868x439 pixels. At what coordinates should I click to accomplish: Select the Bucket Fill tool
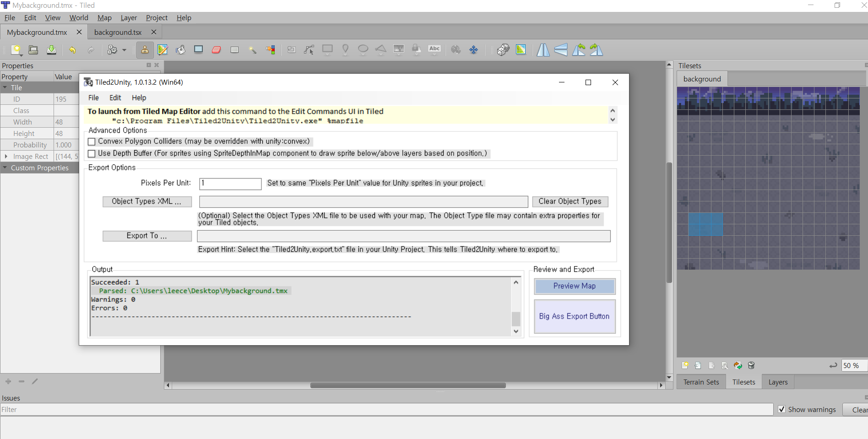[180, 50]
